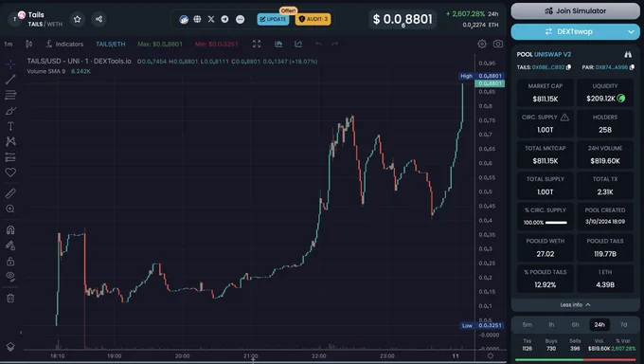
Task: Open chart settings gear
Action: coord(482,44)
